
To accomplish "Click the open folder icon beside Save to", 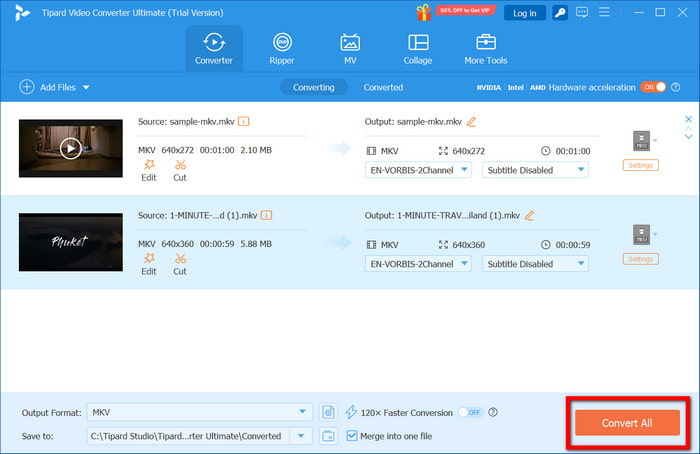I will (x=328, y=436).
